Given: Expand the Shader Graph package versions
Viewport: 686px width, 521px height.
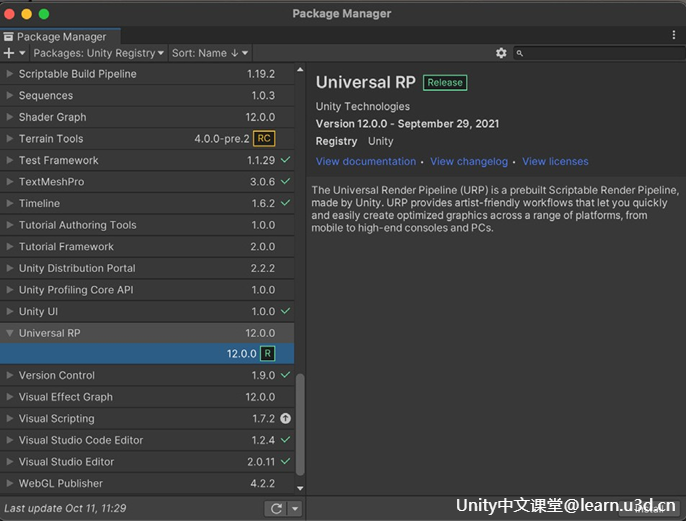Looking at the screenshot, I should click(x=9, y=117).
